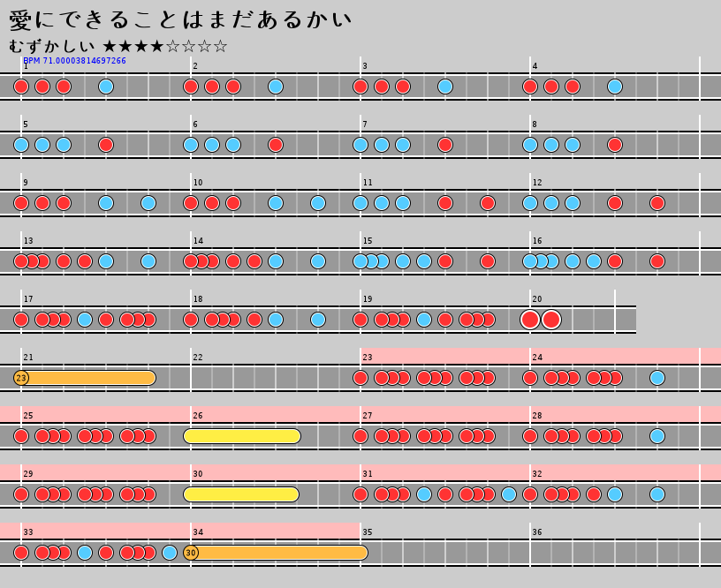The image size is (721, 588).
Task: Click the yellow drumroll bar in measure 30
Action: point(241,494)
